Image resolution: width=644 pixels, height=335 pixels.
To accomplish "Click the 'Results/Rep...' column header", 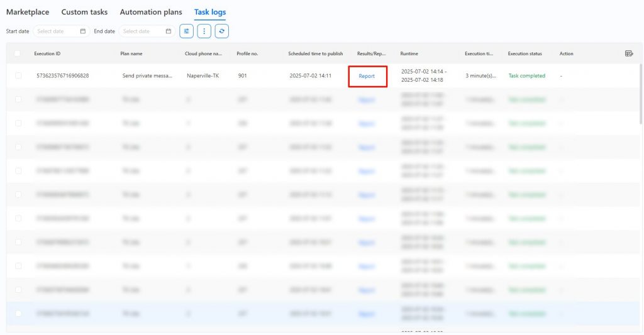I will coord(371,53).
